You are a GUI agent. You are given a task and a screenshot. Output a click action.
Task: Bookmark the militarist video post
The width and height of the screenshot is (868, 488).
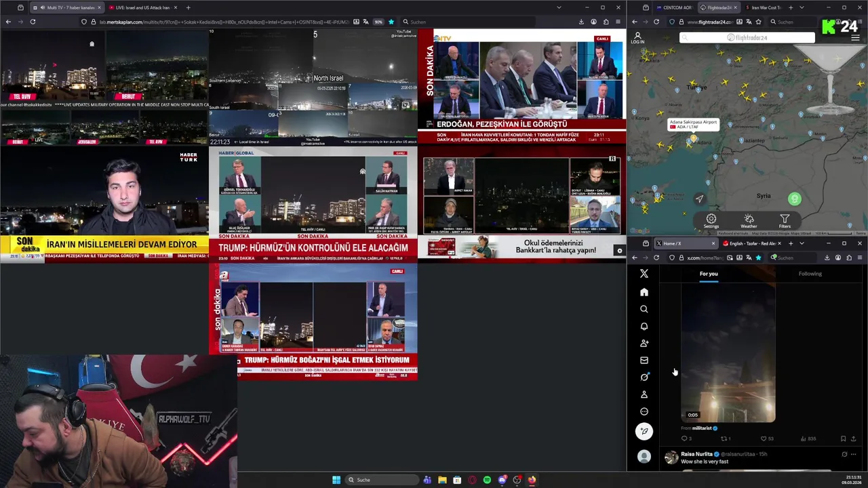pos(843,439)
